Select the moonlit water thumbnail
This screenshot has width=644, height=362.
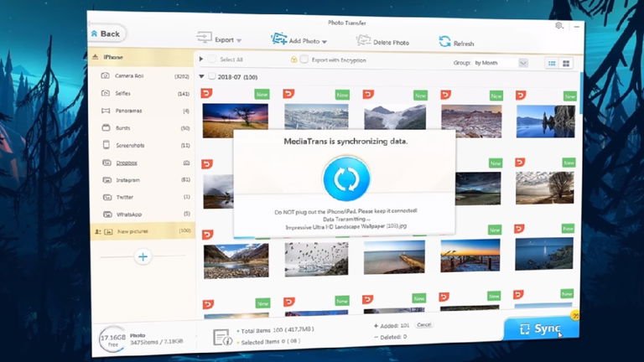pos(544,254)
